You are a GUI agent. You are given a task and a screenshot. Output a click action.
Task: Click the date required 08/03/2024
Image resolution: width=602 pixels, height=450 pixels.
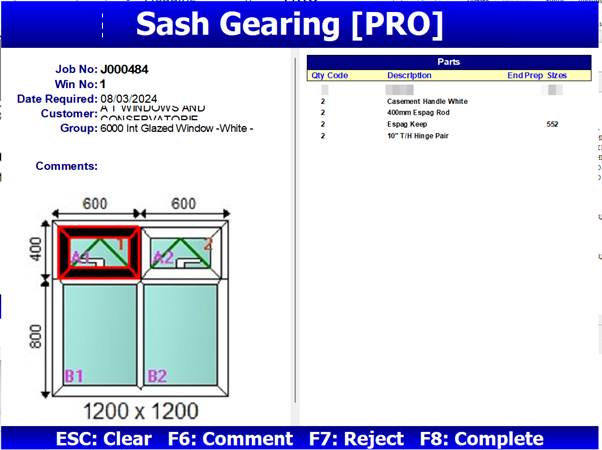(129, 99)
